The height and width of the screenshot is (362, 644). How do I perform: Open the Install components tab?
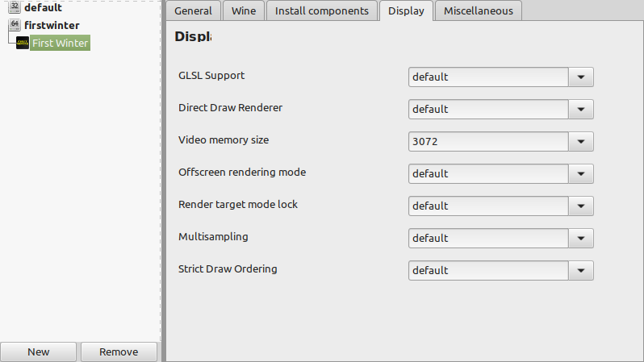point(321,10)
